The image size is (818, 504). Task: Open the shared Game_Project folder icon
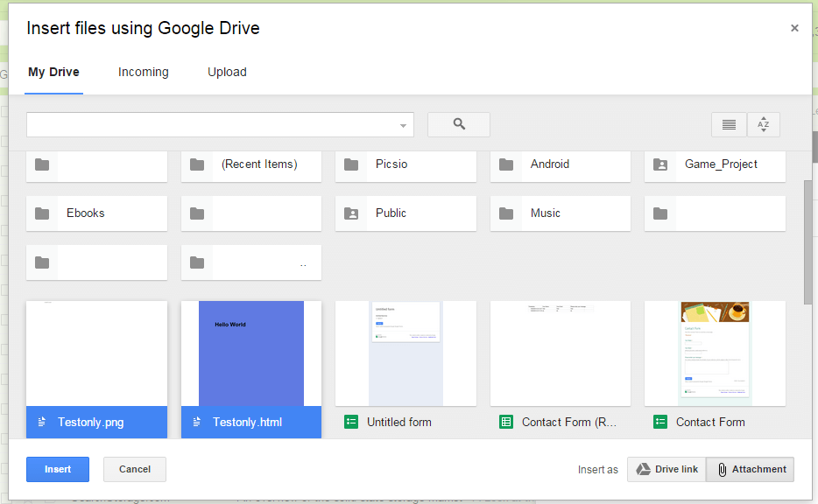click(x=659, y=164)
